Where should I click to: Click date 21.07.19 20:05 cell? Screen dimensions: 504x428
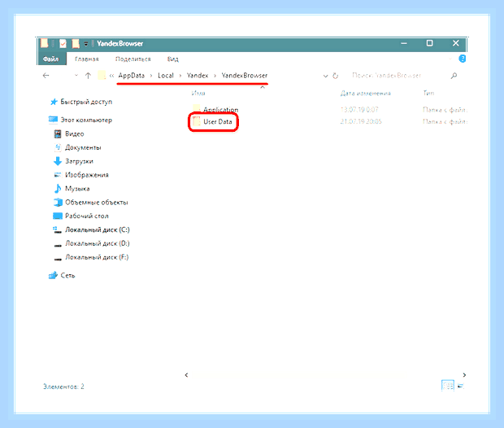361,121
